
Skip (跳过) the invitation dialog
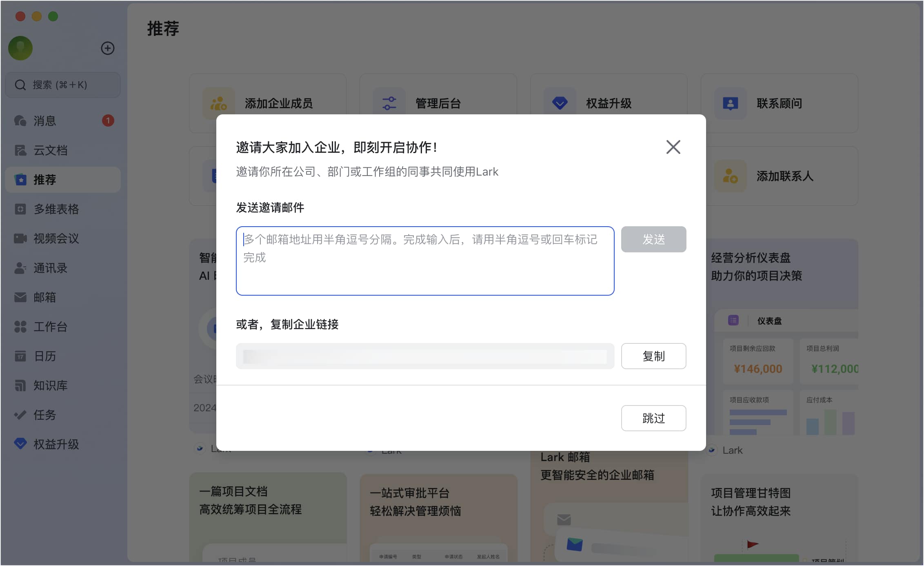[653, 418]
